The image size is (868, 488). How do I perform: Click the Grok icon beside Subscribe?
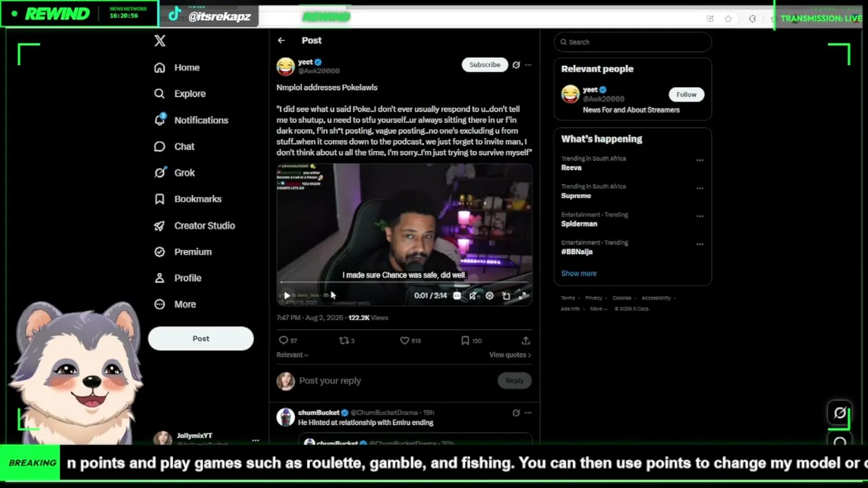click(516, 65)
